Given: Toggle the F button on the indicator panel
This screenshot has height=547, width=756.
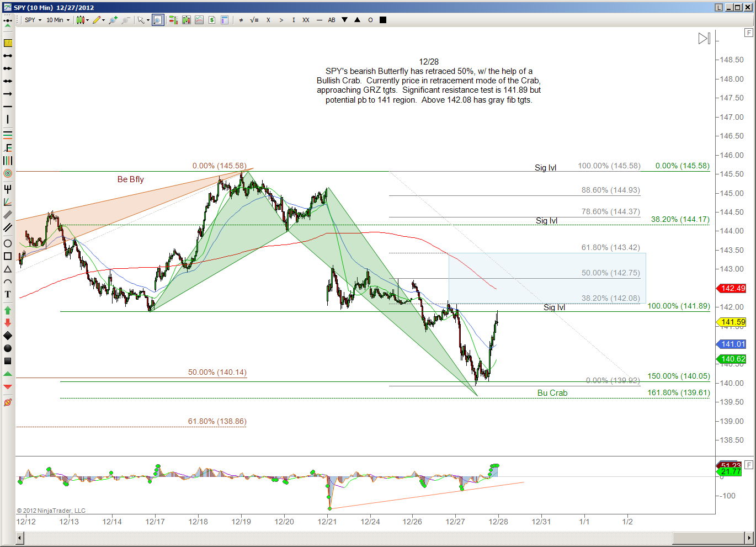Looking at the screenshot, I should tap(748, 465).
